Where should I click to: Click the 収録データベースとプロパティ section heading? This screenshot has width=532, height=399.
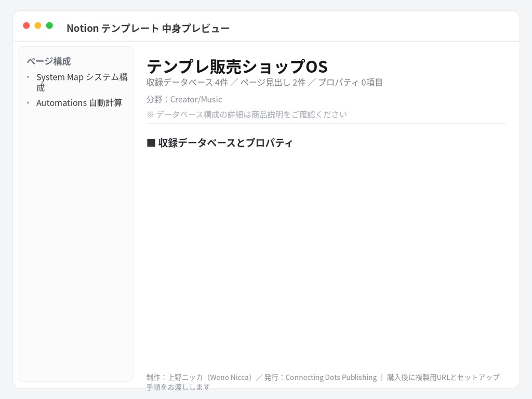220,143
